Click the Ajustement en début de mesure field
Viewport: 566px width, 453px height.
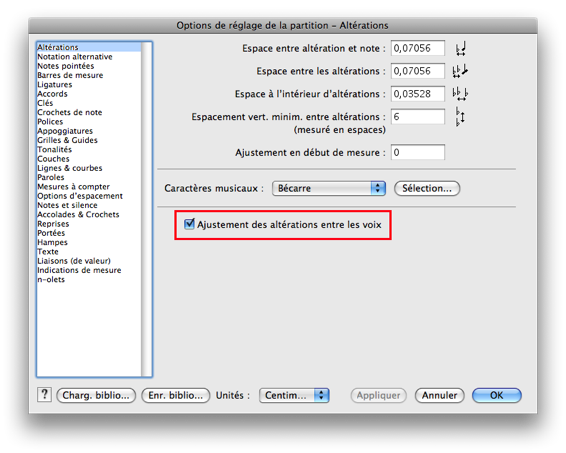point(418,152)
